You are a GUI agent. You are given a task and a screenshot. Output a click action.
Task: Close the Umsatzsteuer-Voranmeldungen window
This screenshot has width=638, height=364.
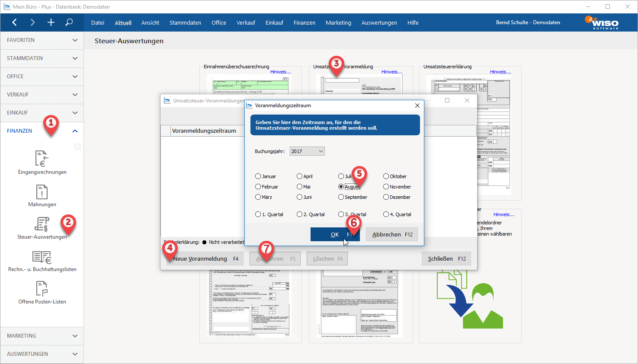point(467,100)
